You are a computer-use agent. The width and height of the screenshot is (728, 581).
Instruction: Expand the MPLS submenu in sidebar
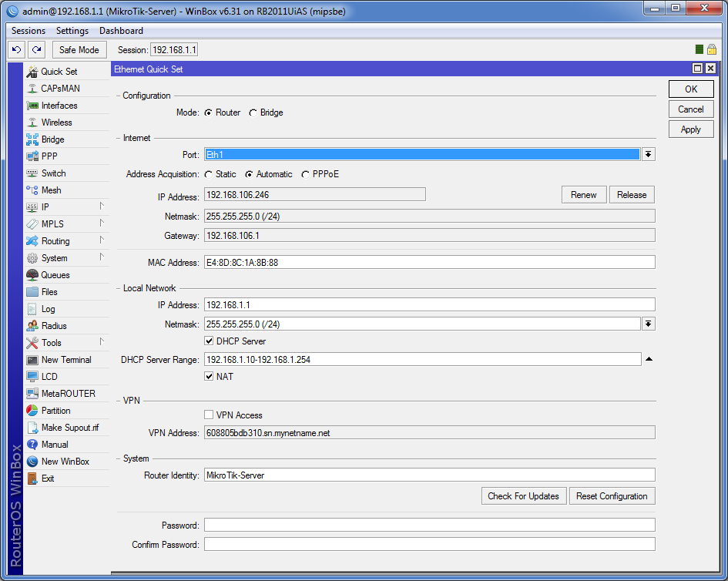click(x=102, y=223)
